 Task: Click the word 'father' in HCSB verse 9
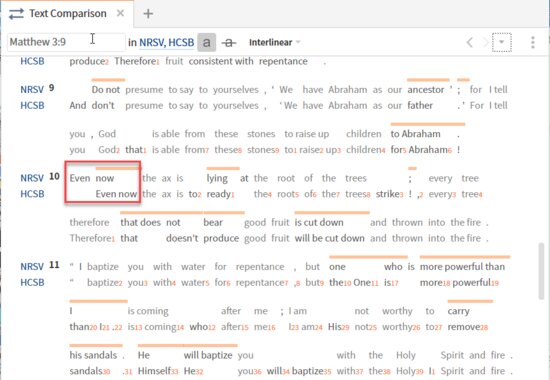(x=420, y=105)
